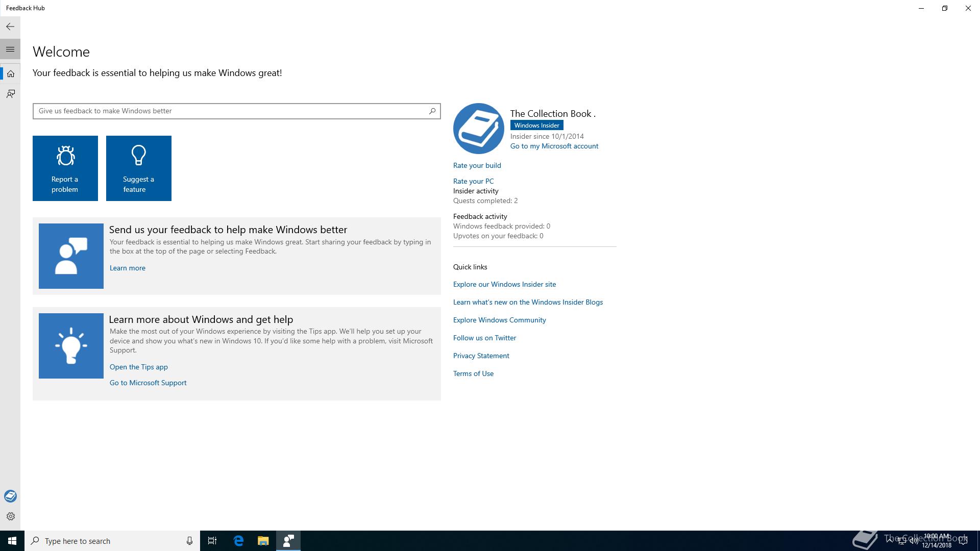Screen dimensions: 980x551
Task: Open the Terms of Use link
Action: (x=474, y=373)
